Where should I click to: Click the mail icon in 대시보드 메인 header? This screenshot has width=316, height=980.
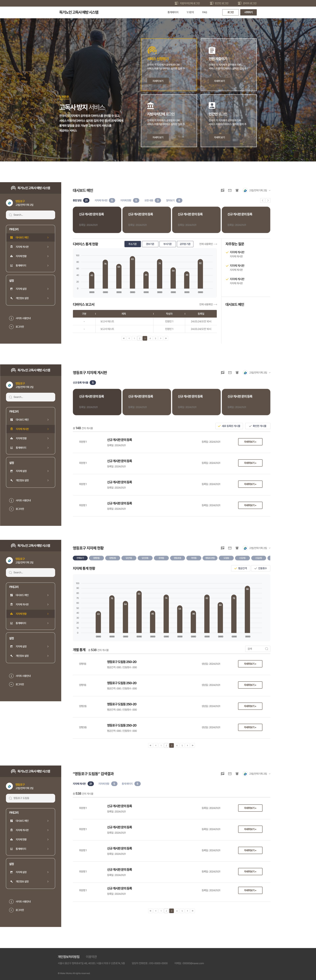(x=230, y=191)
